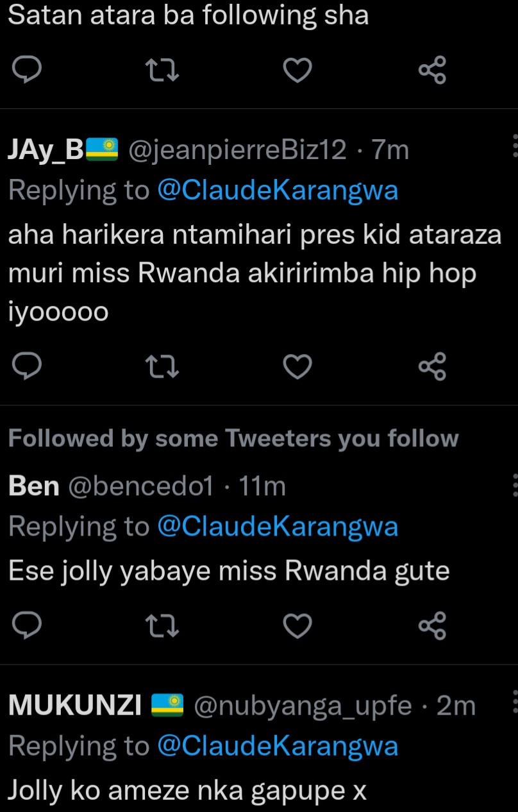Open the @bencedo1 profile handle
The height and width of the screenshot is (812, 518).
140,487
